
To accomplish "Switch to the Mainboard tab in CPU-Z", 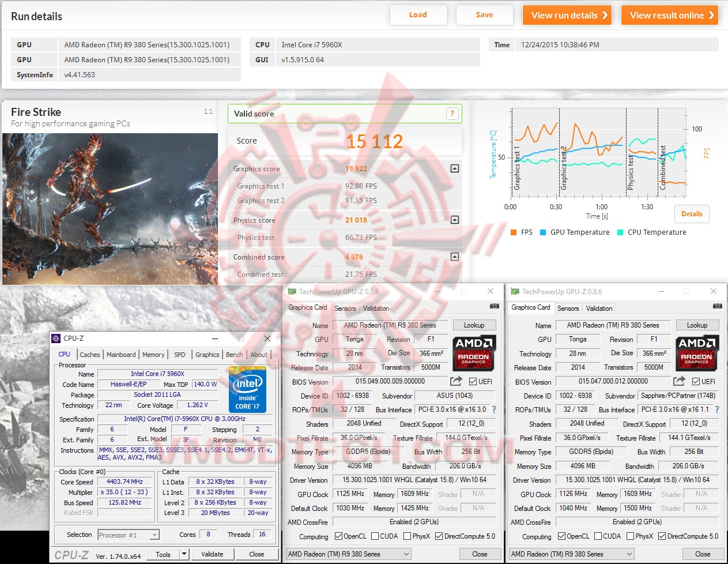I will pyautogui.click(x=121, y=355).
